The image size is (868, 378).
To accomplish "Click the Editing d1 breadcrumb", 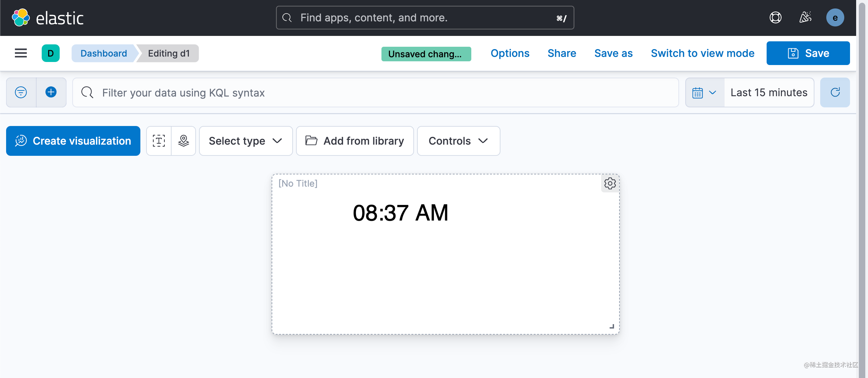I will pos(169,53).
